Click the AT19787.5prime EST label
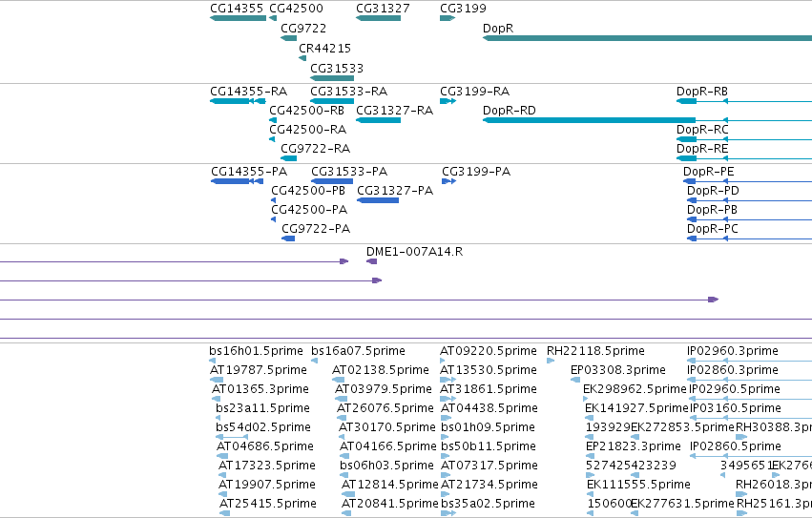Image resolution: width=812 pixels, height=518 pixels. (x=259, y=371)
